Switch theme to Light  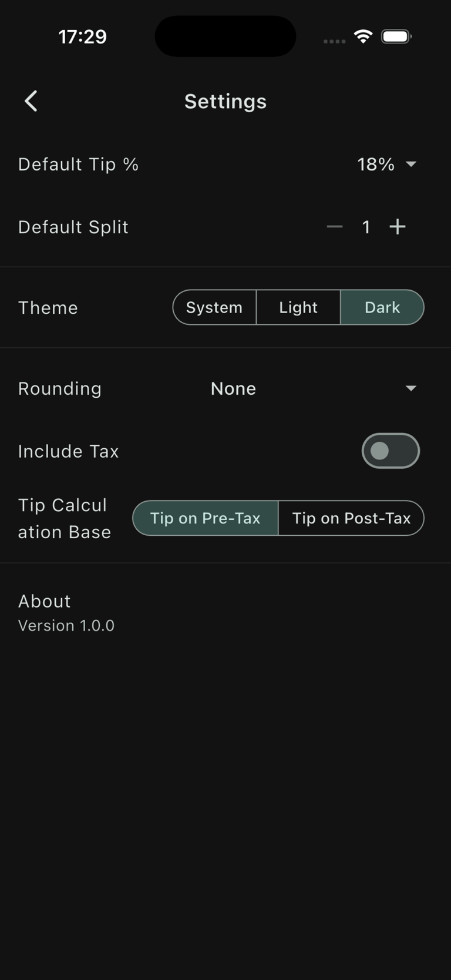point(298,307)
